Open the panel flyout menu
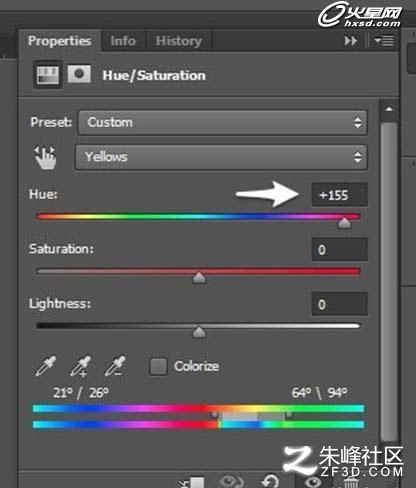The image size is (416, 488). click(x=384, y=41)
